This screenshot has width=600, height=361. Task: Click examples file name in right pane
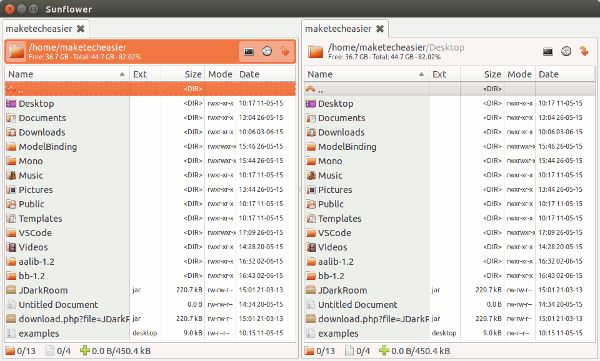(338, 333)
